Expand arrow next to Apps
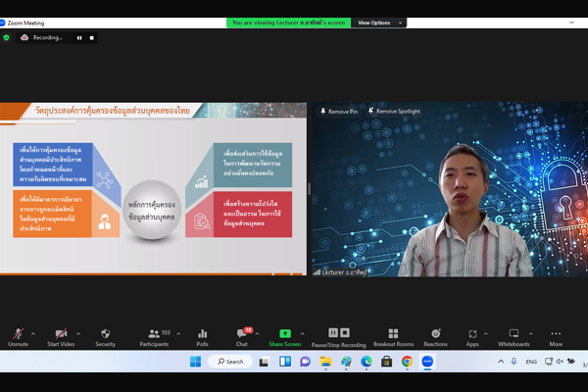This screenshot has height=392, width=588. coord(486,333)
